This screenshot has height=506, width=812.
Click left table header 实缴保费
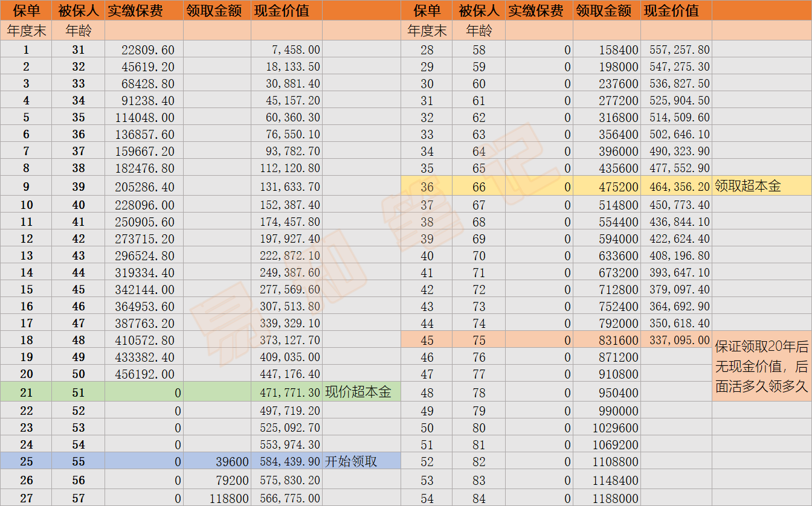(x=135, y=10)
